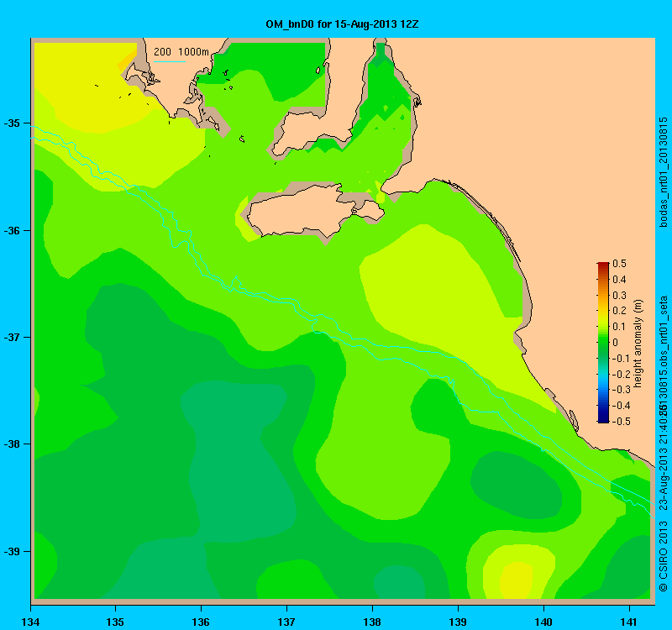Image resolution: width=672 pixels, height=630 pixels.
Task: Click the latitude label -35 on the y-axis
Action: (x=12, y=123)
